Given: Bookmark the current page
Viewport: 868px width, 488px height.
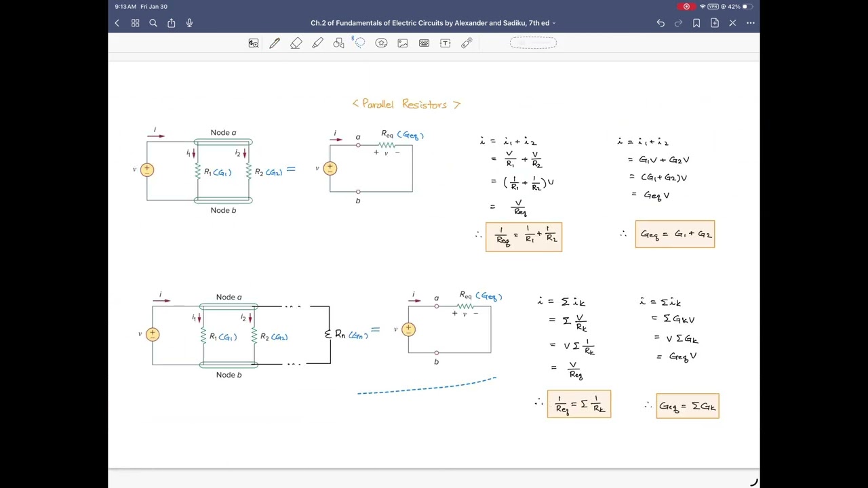Looking at the screenshot, I should tap(696, 23).
